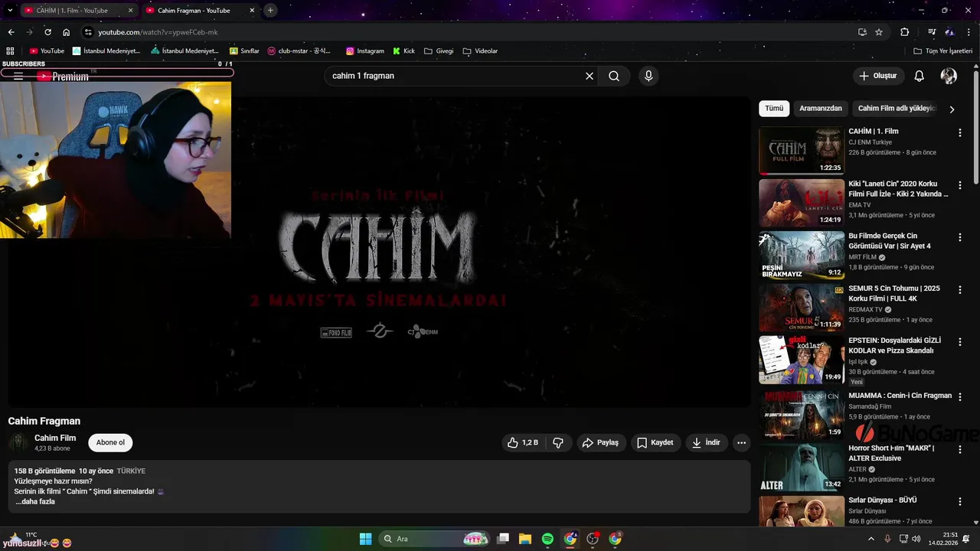This screenshot has height=551, width=980.
Task: Click Windows taskbar search box Ara
Action: coord(433,539)
